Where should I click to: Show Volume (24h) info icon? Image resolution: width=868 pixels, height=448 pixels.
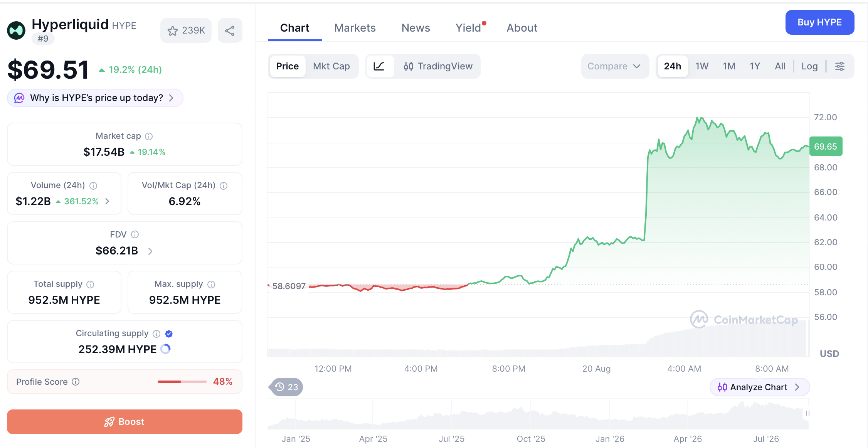pyautogui.click(x=93, y=185)
